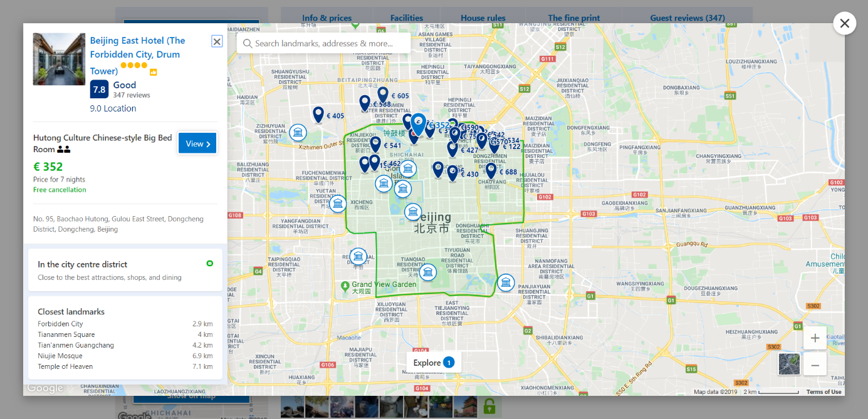Open the Beijing East Hotel title link

coord(138,55)
